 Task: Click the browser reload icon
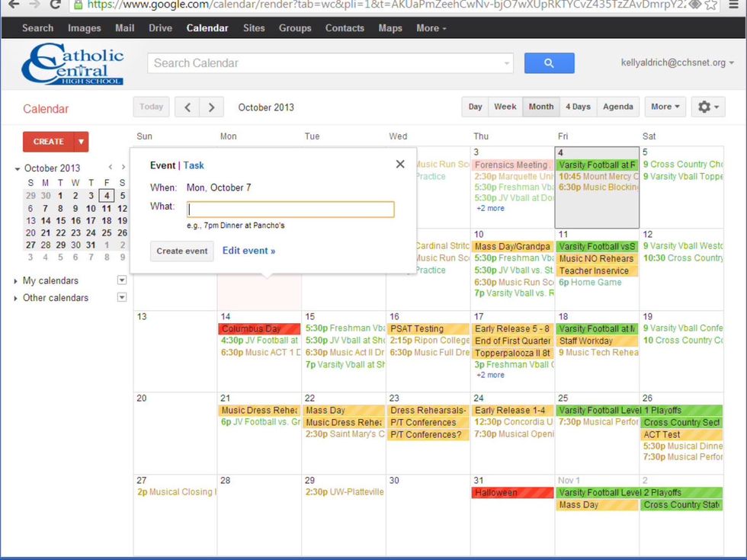[x=55, y=5]
